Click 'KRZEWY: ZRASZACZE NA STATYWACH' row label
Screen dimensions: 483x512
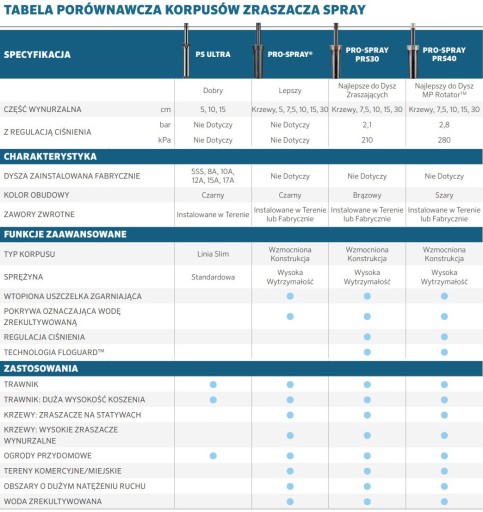72,415
